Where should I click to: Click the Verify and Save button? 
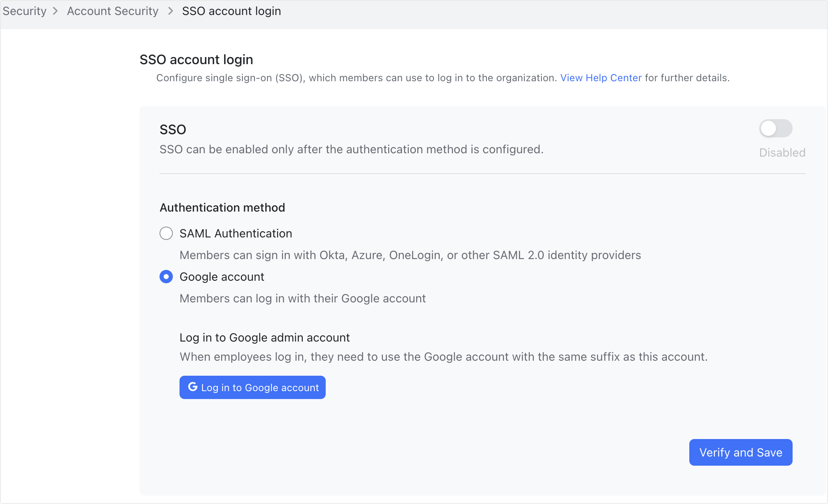(741, 452)
